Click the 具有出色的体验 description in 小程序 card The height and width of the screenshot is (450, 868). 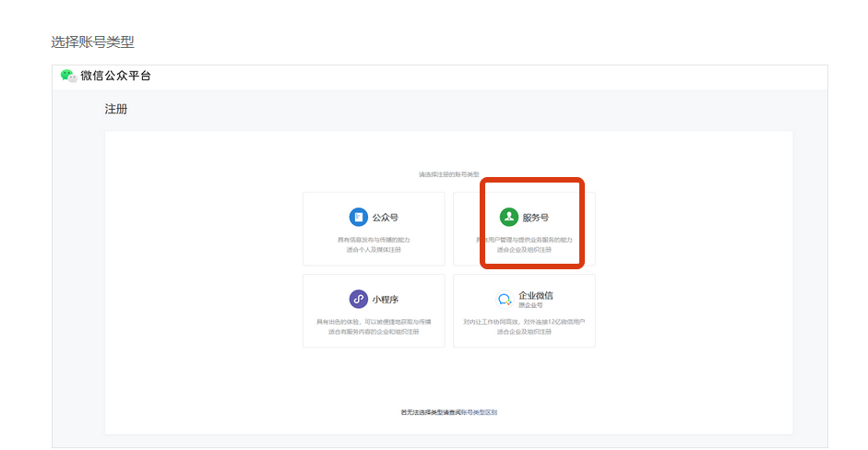coord(374,322)
